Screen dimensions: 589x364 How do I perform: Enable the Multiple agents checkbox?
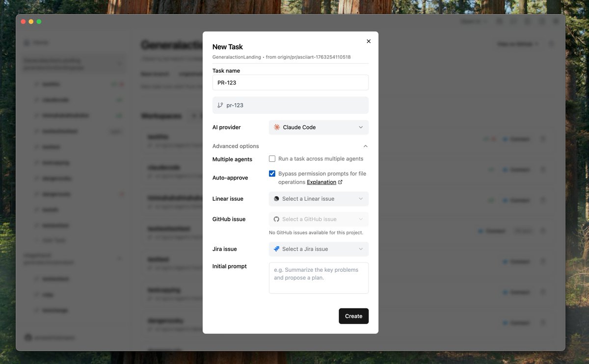point(272,159)
